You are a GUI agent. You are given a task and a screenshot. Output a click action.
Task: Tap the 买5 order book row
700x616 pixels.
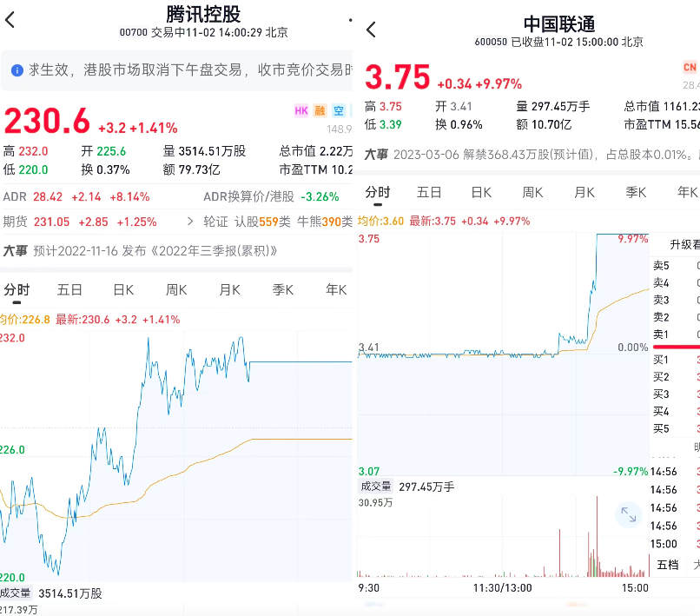coord(677,429)
